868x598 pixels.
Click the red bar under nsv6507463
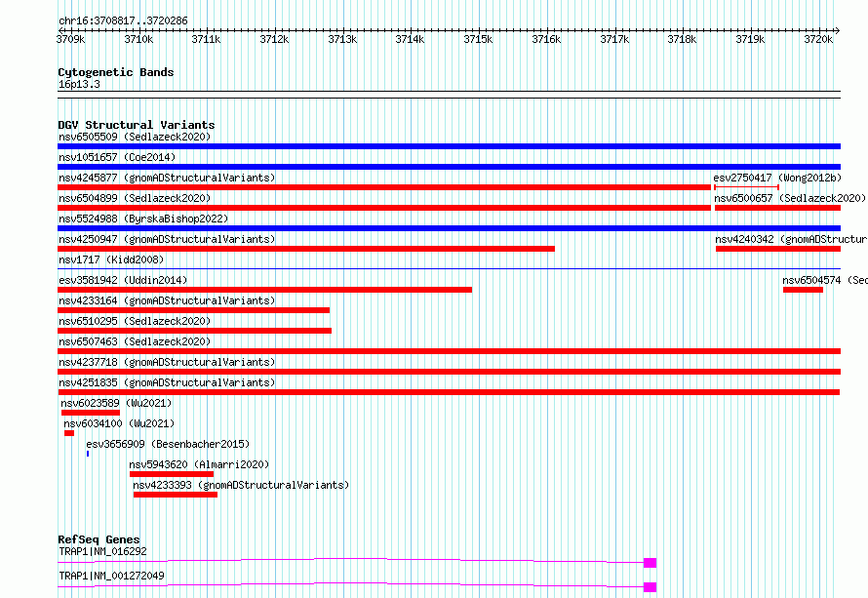point(449,351)
